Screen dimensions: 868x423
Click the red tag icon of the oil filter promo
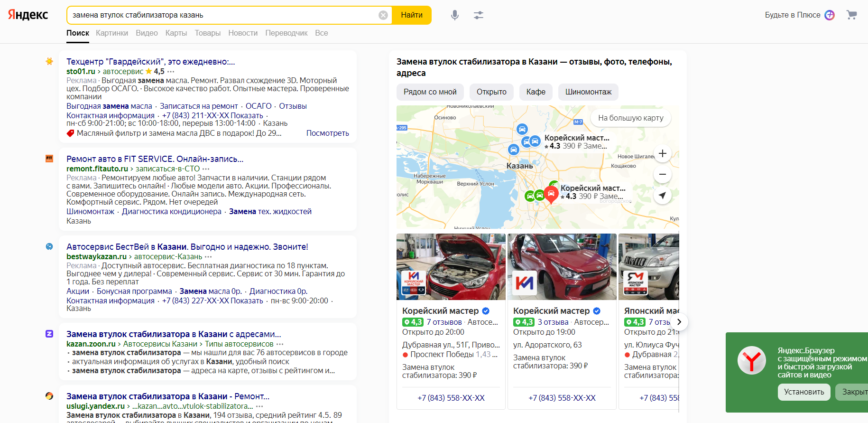tap(70, 133)
